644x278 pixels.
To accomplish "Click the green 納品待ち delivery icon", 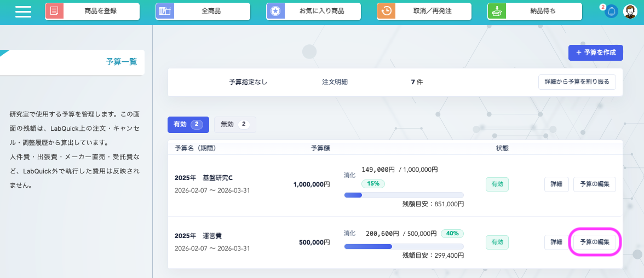I will (x=497, y=11).
